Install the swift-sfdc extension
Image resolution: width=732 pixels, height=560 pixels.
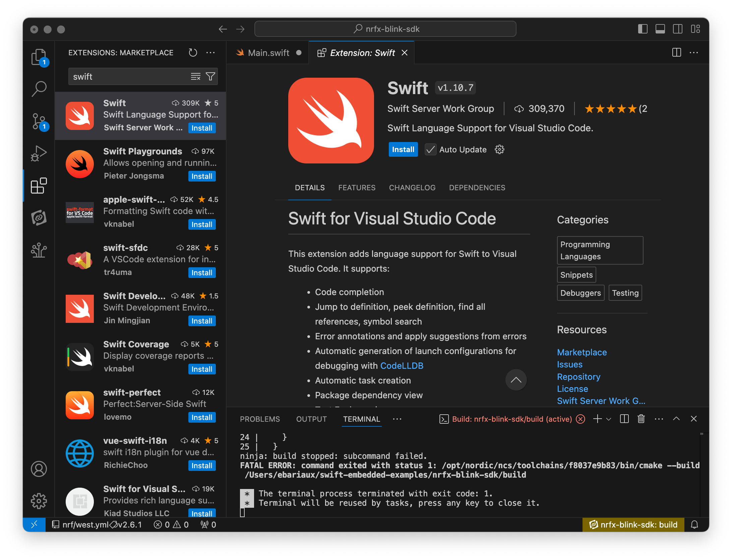[x=202, y=273]
